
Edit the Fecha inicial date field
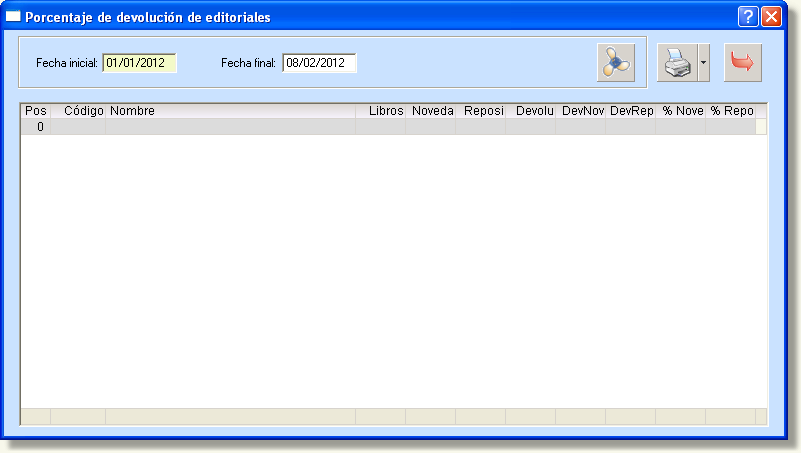(x=139, y=63)
